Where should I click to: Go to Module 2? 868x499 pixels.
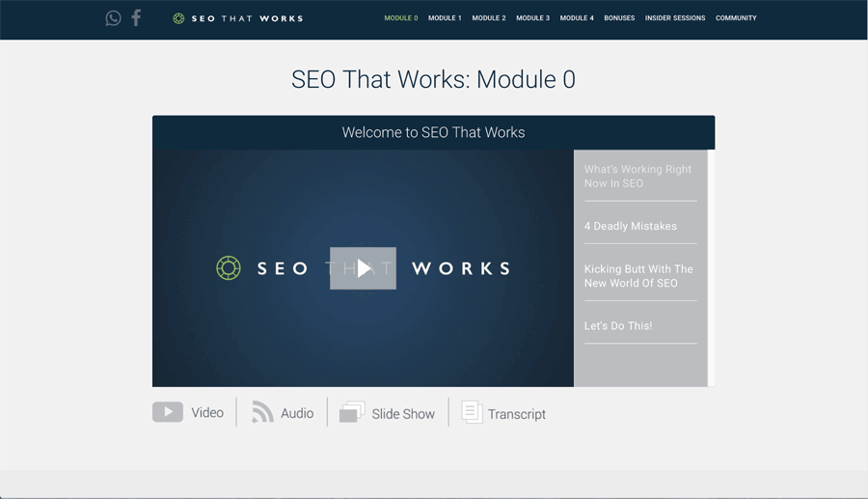click(489, 18)
